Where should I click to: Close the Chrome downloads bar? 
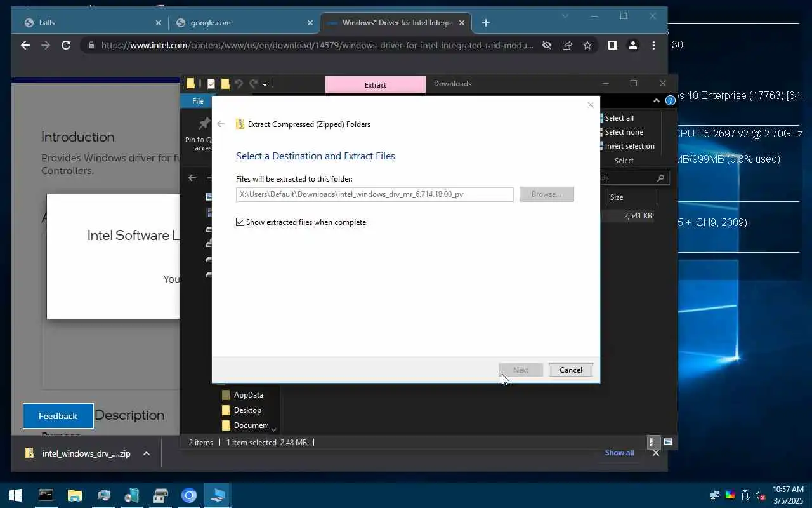pos(656,453)
